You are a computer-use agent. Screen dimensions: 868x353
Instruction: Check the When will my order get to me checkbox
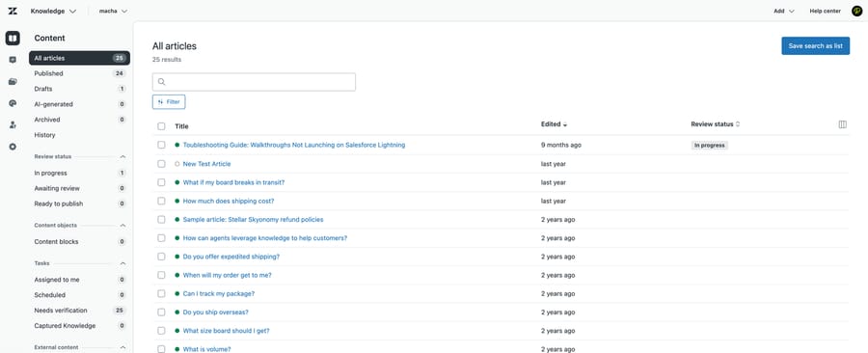coord(161,275)
